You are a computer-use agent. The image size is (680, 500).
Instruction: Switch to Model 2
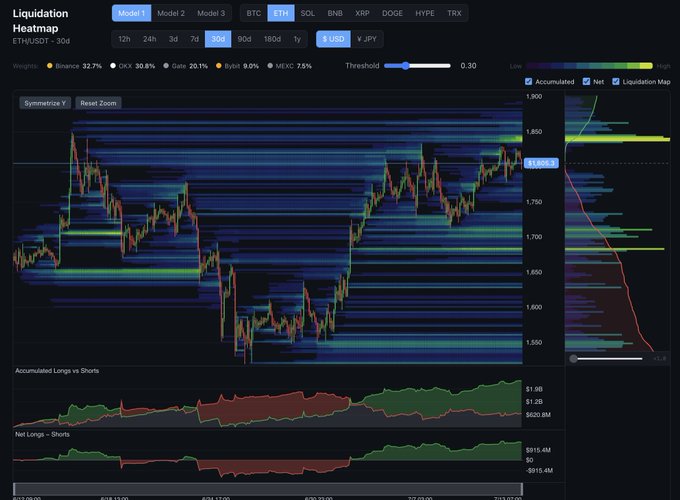pos(171,13)
